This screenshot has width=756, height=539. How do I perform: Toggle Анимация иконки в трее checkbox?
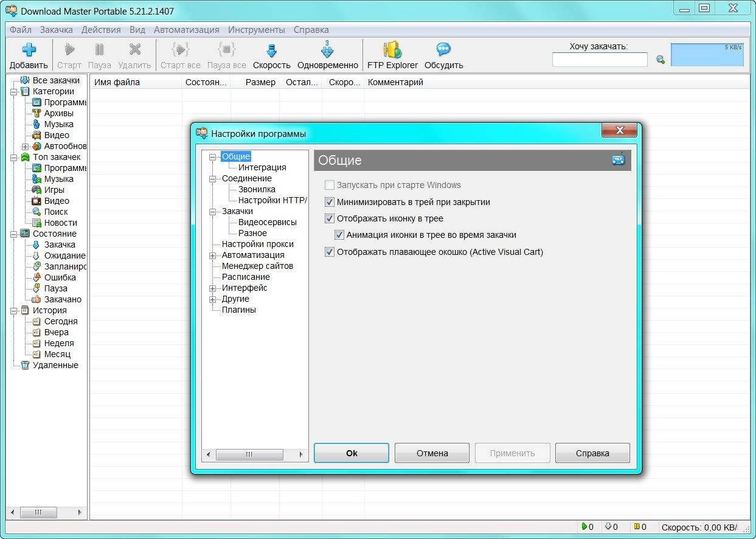coord(339,235)
